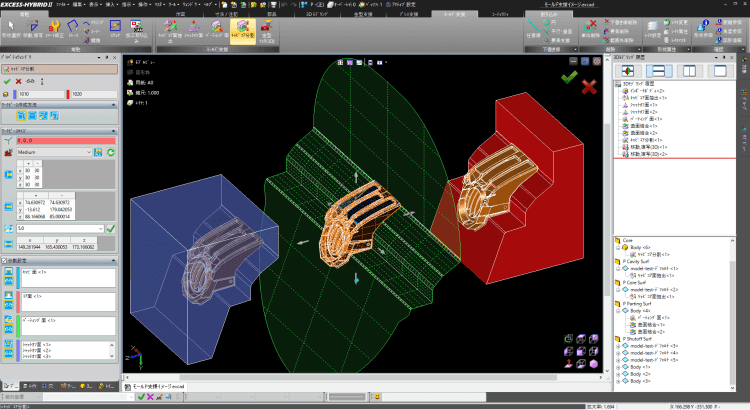Select the P Core Surf tree item
This screenshot has height=410, width=750.
pyautogui.click(x=634, y=283)
